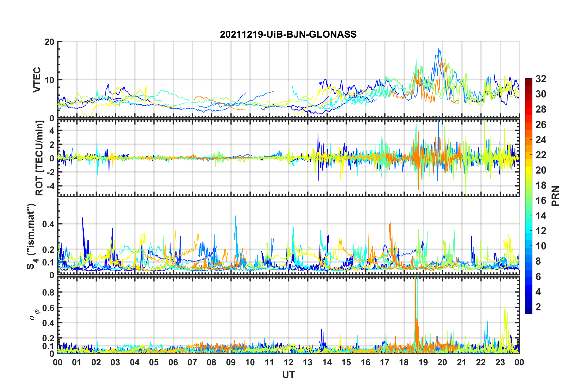The image size is (577, 392).
Task: Click colorbar tick value 24
Action: pyautogui.click(x=541, y=140)
